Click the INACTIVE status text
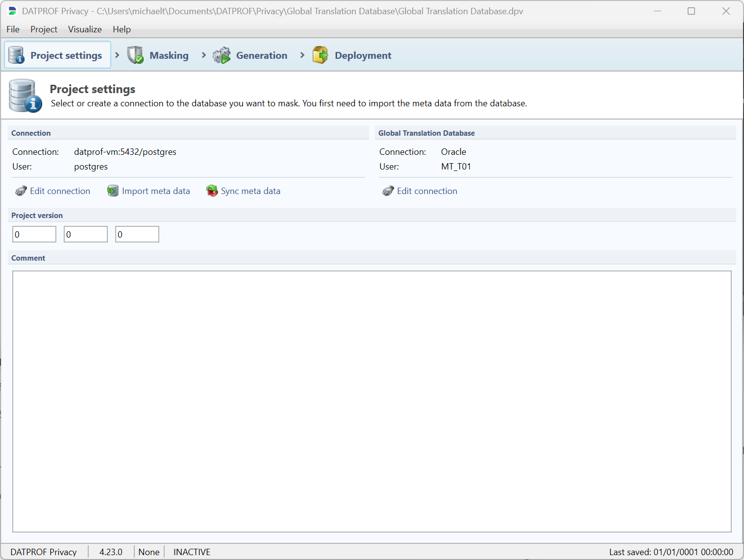This screenshot has height=560, width=744. pos(192,552)
